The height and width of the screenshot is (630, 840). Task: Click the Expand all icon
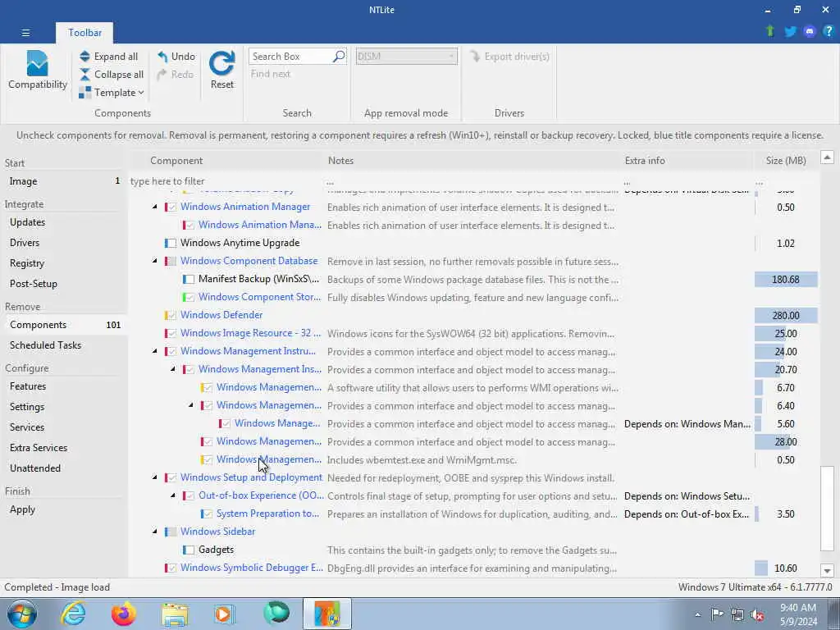coord(84,57)
